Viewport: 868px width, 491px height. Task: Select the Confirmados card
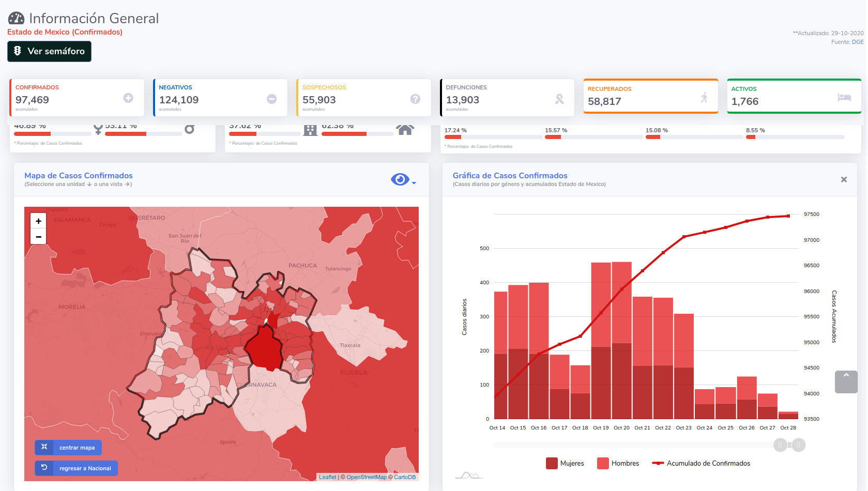point(77,98)
